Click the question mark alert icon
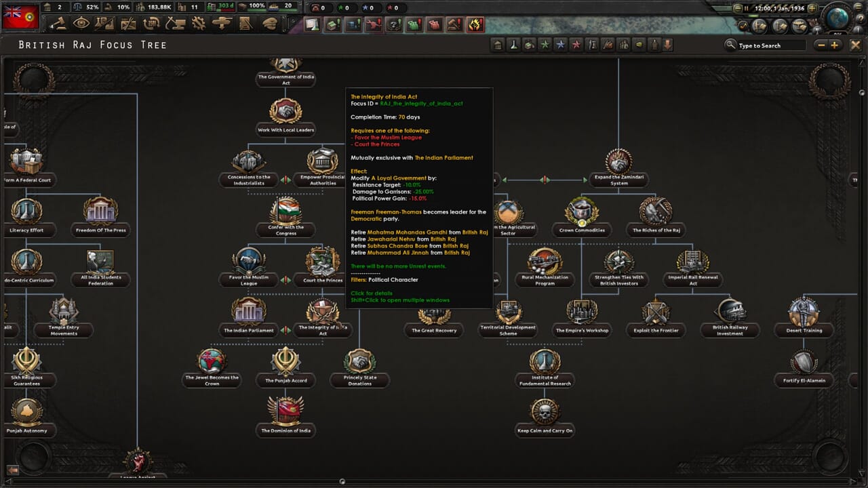The image size is (868, 488). click(394, 24)
